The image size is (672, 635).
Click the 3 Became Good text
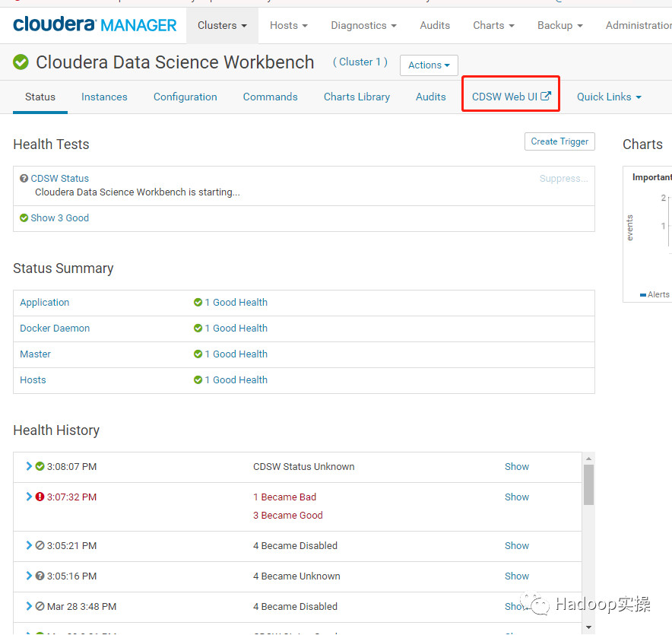pos(288,515)
